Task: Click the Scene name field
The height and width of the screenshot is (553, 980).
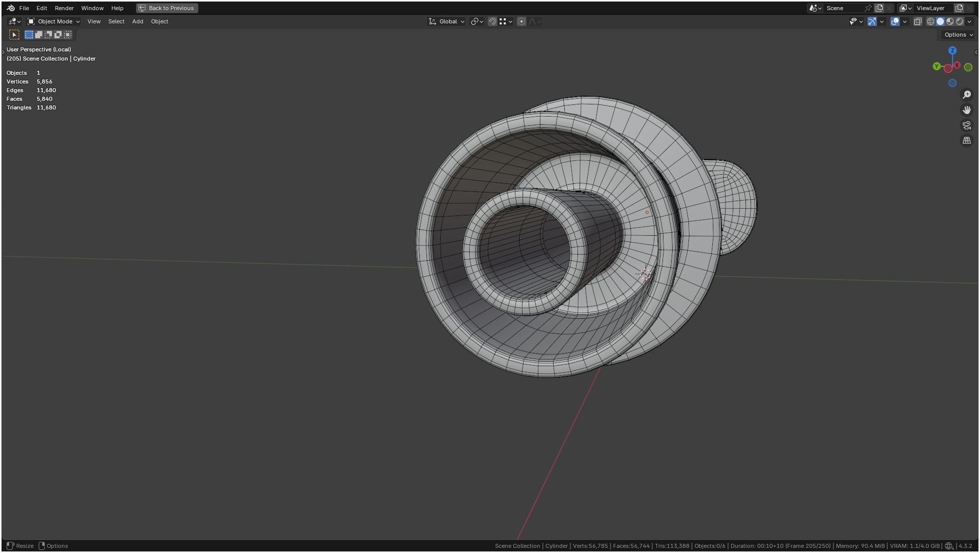Action: point(842,8)
